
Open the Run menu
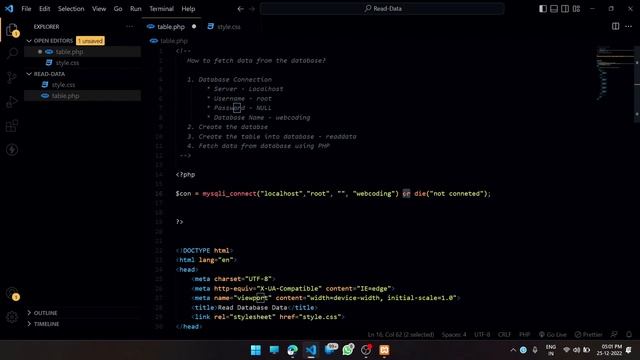[x=136, y=9]
